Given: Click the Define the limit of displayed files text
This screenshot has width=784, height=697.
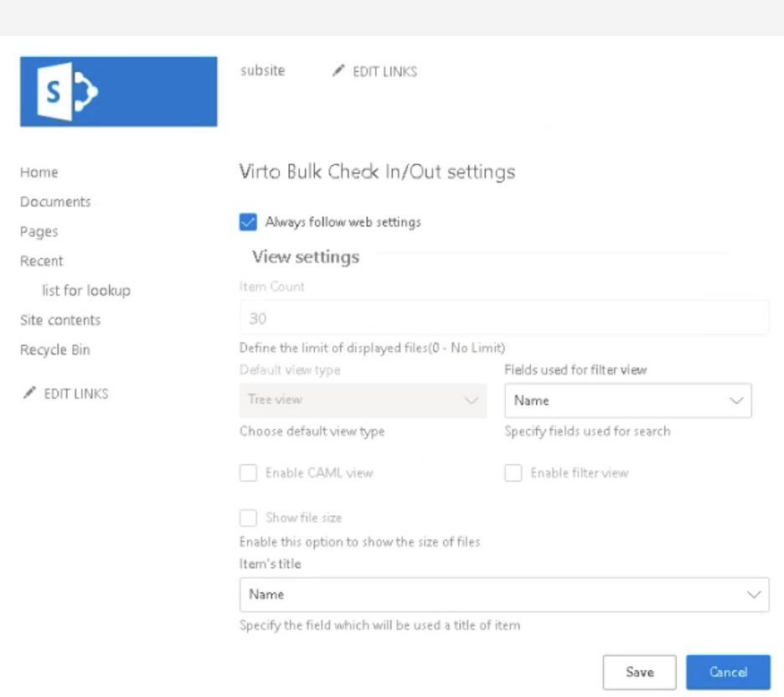Looking at the screenshot, I should tap(372, 348).
